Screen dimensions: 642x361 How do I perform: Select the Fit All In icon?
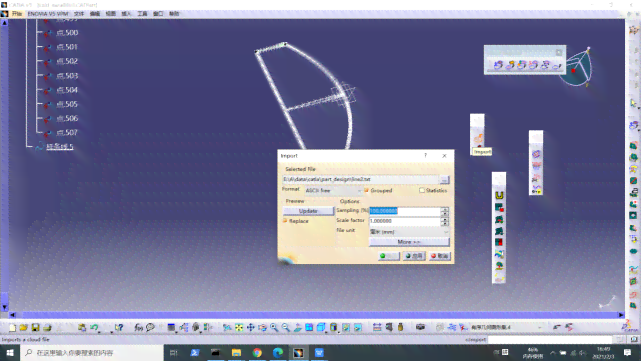pos(239,327)
